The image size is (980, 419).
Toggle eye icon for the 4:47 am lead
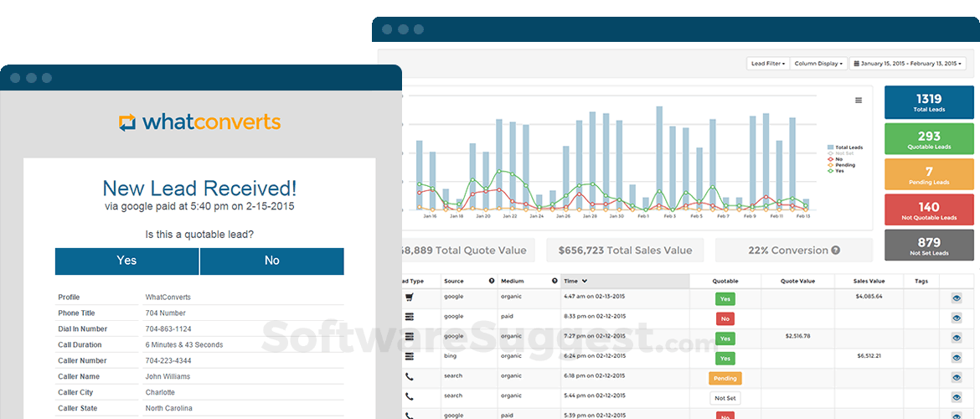click(x=957, y=297)
